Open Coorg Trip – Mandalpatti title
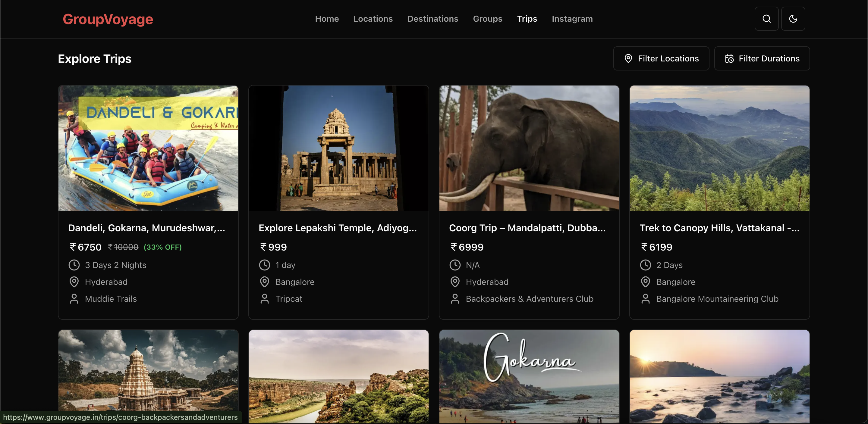 pyautogui.click(x=527, y=228)
